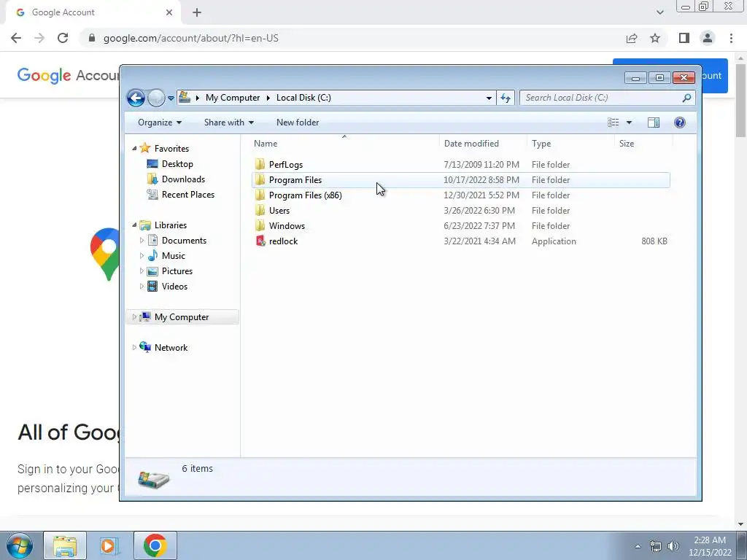Select My Computer in navigation pane

[x=182, y=317]
